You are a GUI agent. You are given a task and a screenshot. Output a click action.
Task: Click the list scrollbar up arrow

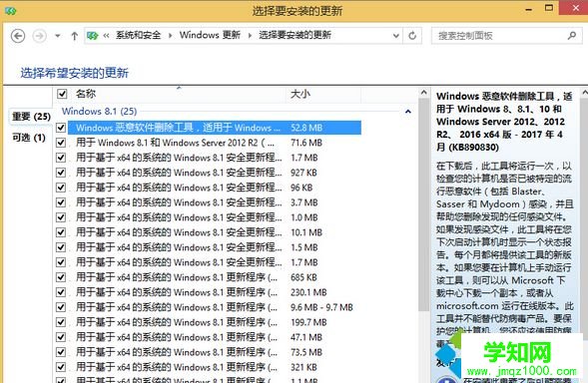pyautogui.click(x=423, y=92)
